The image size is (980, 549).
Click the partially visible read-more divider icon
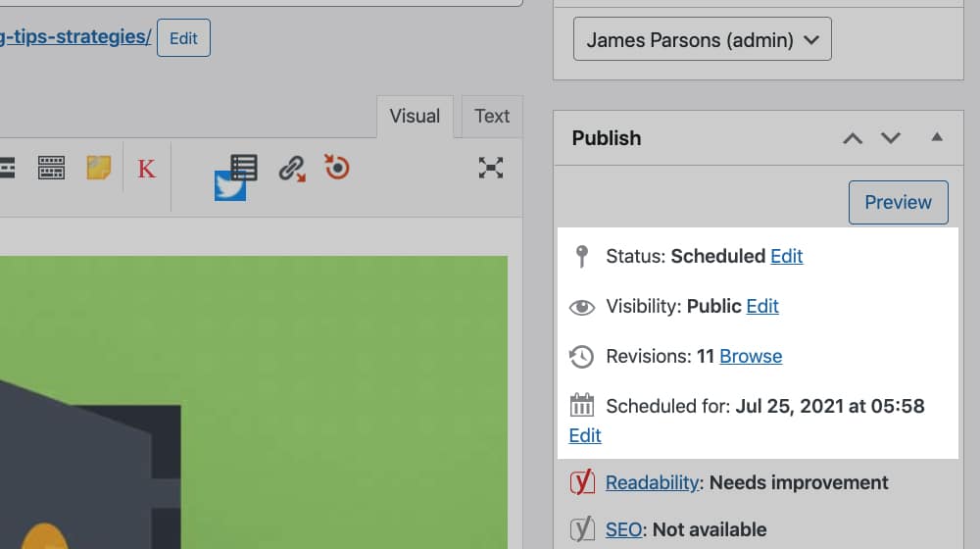(7, 168)
